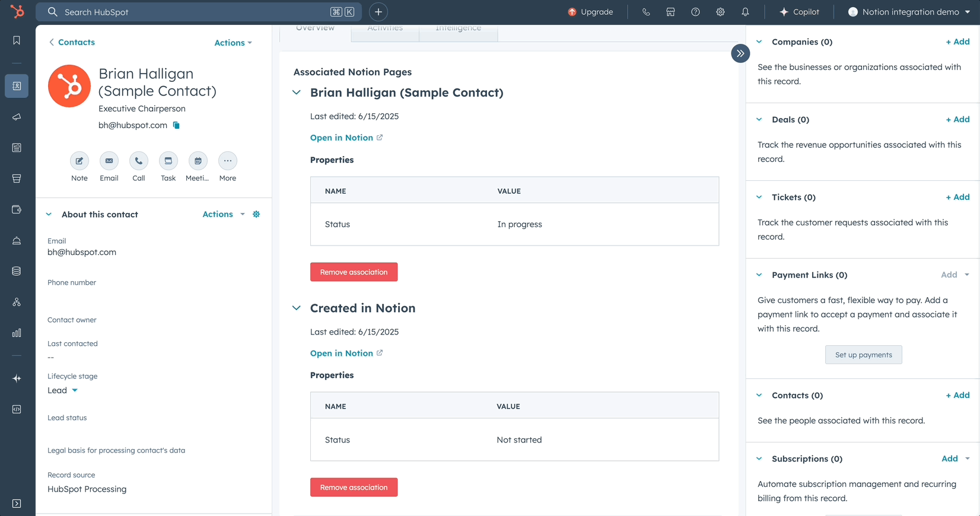Image resolution: width=980 pixels, height=516 pixels.
Task: Remove association for Brian Halligan page
Action: coord(354,272)
